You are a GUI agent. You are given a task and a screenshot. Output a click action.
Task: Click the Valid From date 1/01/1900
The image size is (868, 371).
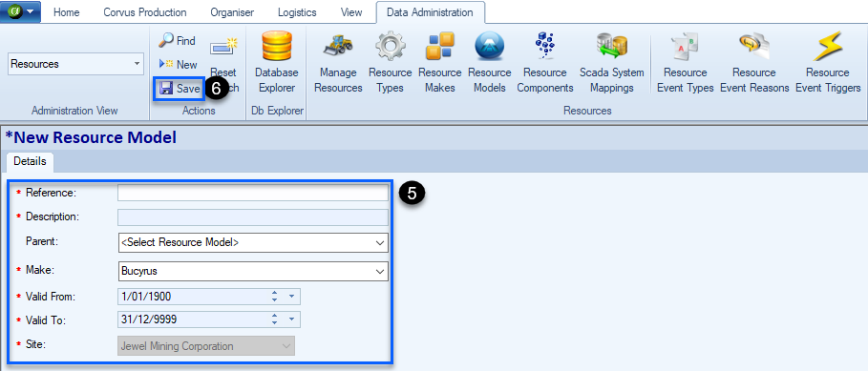point(146,297)
